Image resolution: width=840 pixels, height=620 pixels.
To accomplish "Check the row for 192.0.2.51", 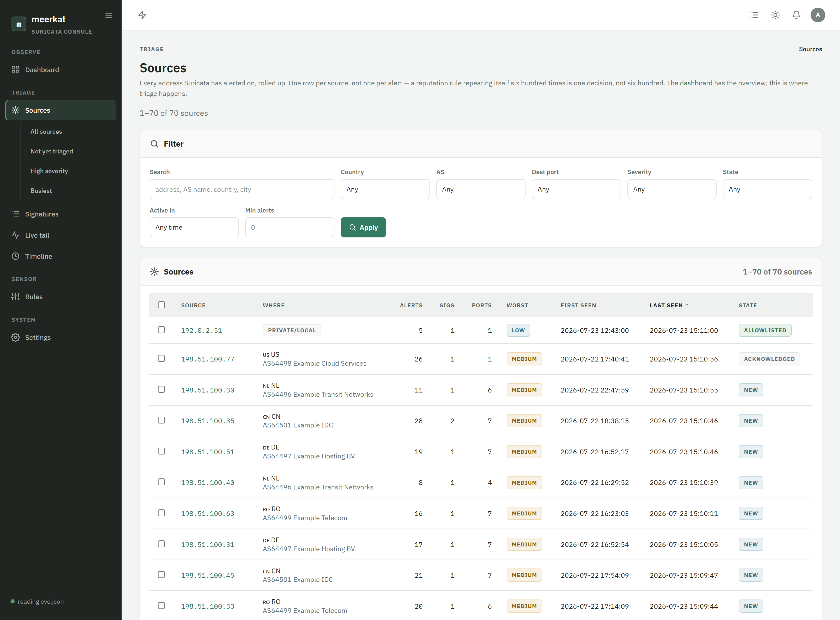I will (161, 330).
